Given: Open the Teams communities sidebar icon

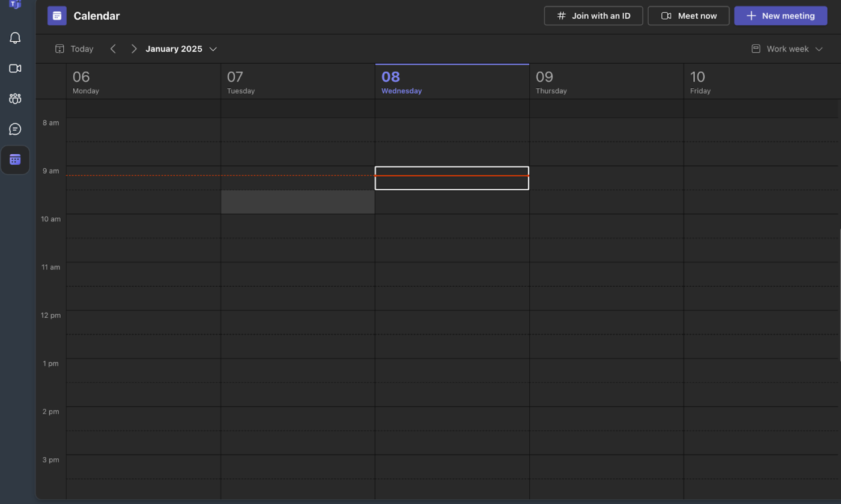Looking at the screenshot, I should coord(15,99).
